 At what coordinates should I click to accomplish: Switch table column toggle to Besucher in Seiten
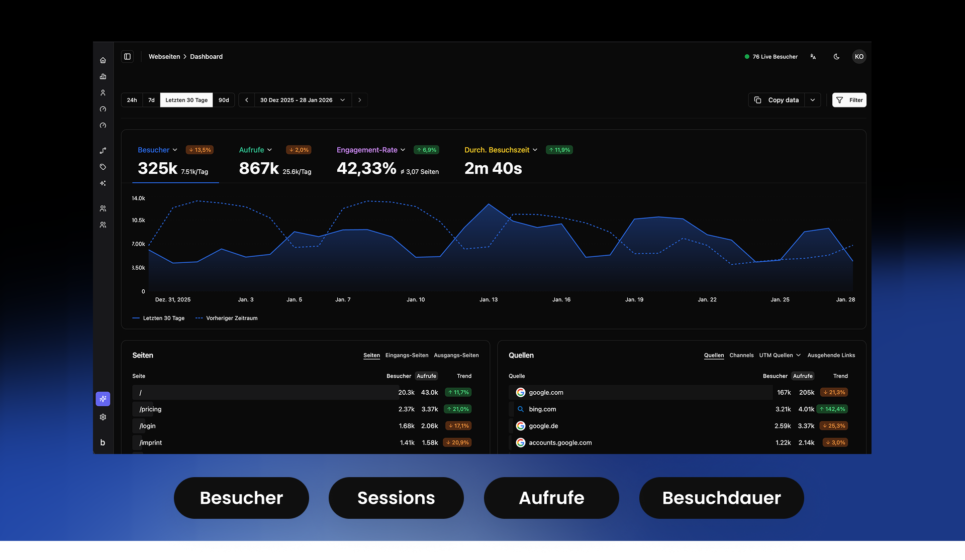pos(399,376)
